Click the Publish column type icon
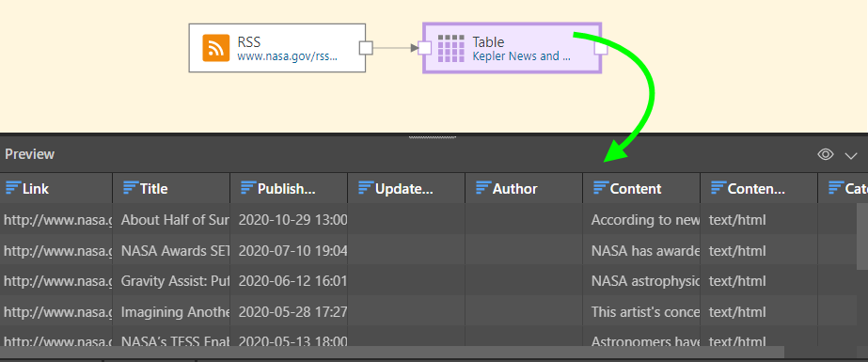Screen dimensions: 868x362 pyautogui.click(x=248, y=188)
